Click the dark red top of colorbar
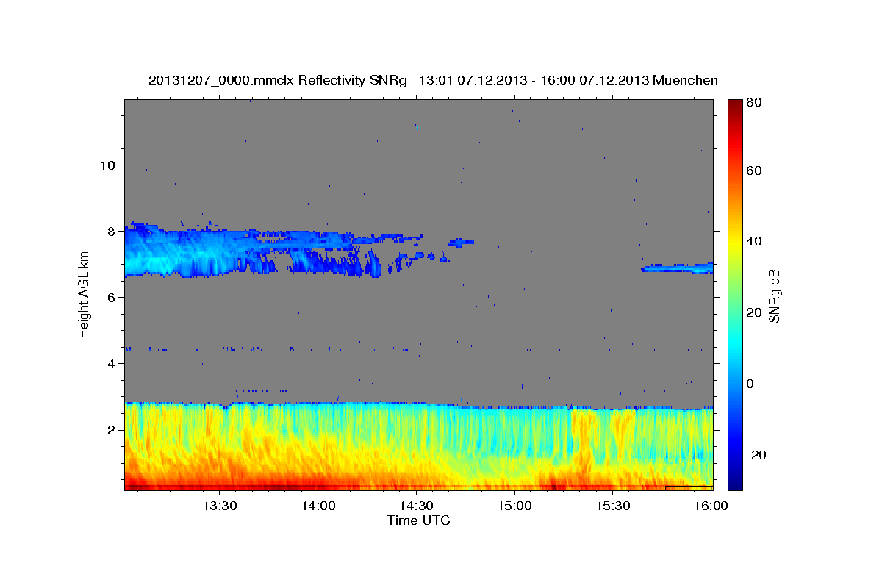 click(x=734, y=107)
